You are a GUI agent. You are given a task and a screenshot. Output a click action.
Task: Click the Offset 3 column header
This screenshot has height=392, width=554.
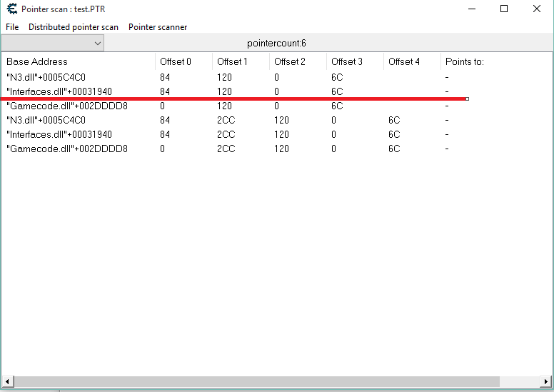coord(347,62)
